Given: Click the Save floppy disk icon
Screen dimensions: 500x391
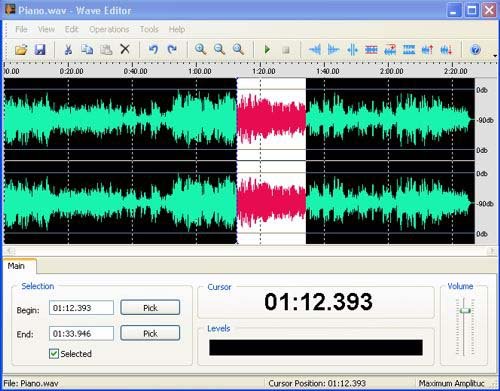Looking at the screenshot, I should (40, 50).
